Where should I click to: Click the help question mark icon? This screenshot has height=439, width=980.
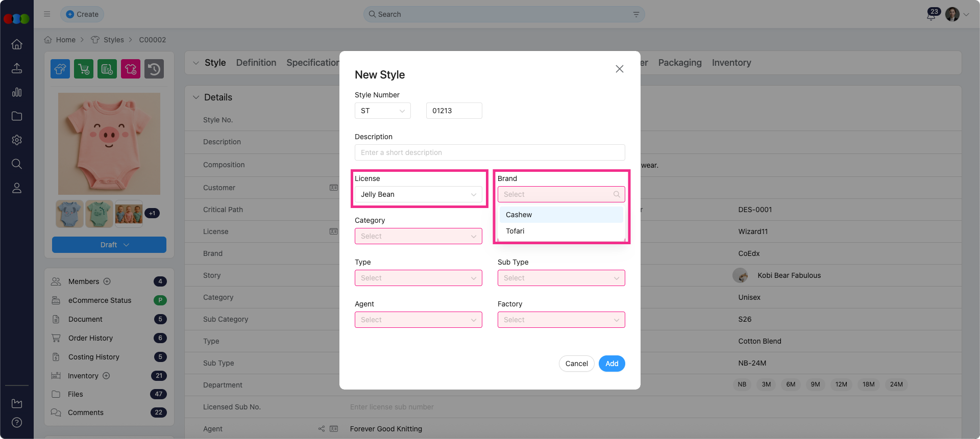[x=17, y=422]
